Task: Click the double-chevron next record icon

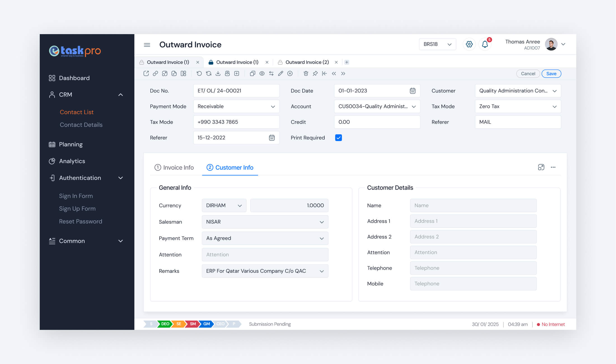Action: [x=343, y=74]
